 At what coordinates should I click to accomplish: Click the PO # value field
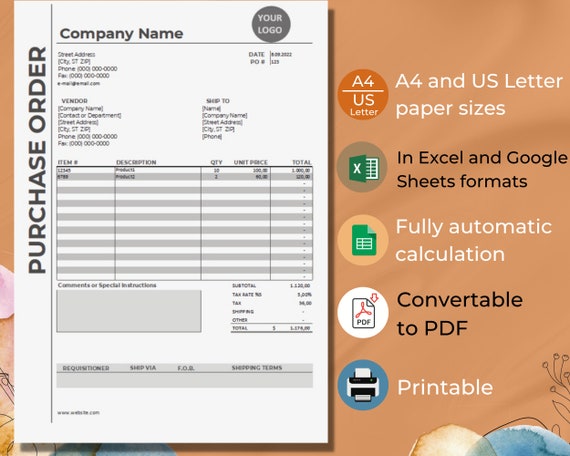276,62
